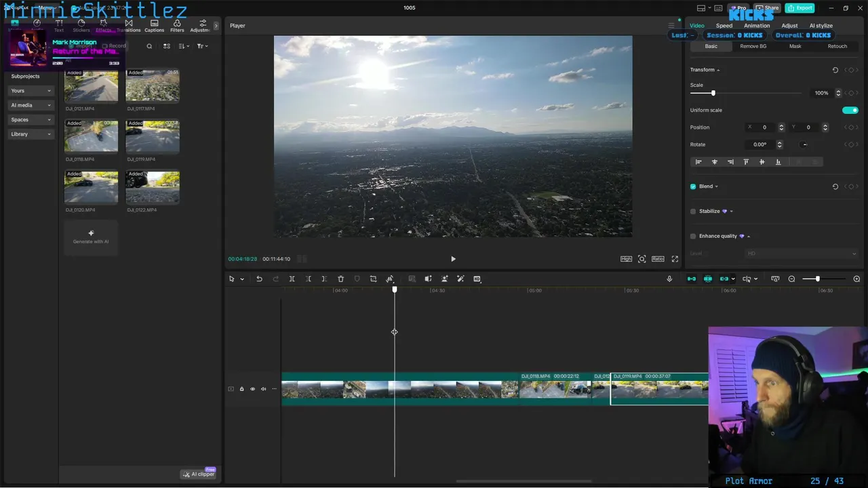868x488 pixels.
Task: Click the crop tool in timeline toolbar
Action: tap(373, 279)
